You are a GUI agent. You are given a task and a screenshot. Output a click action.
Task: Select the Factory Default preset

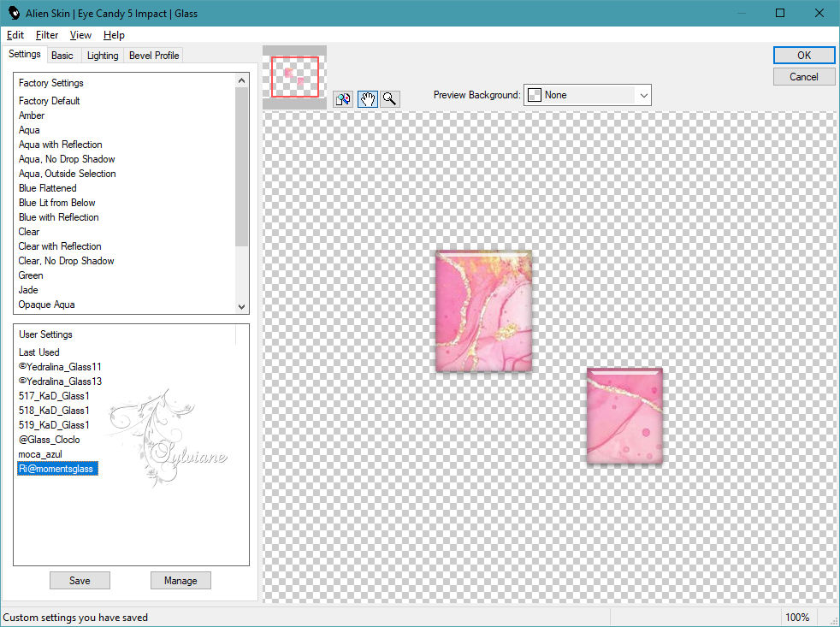pyautogui.click(x=50, y=101)
